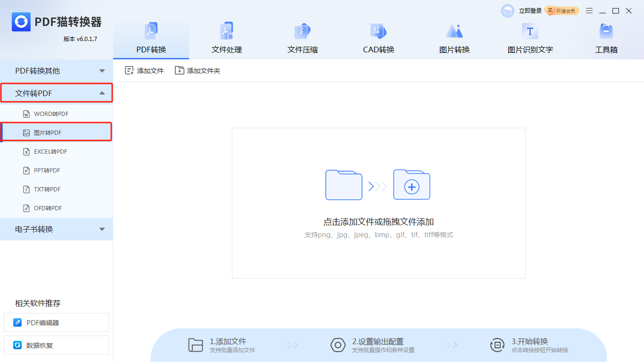Screen dimensions: 644x362
Task: Click the 文件处理 tab icon
Action: [227, 31]
